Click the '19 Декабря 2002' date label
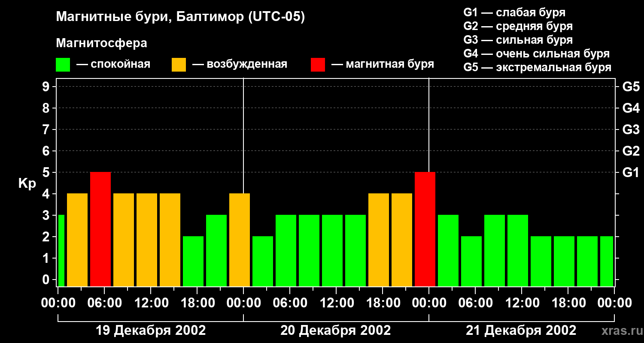This screenshot has height=343, width=644. (151, 331)
